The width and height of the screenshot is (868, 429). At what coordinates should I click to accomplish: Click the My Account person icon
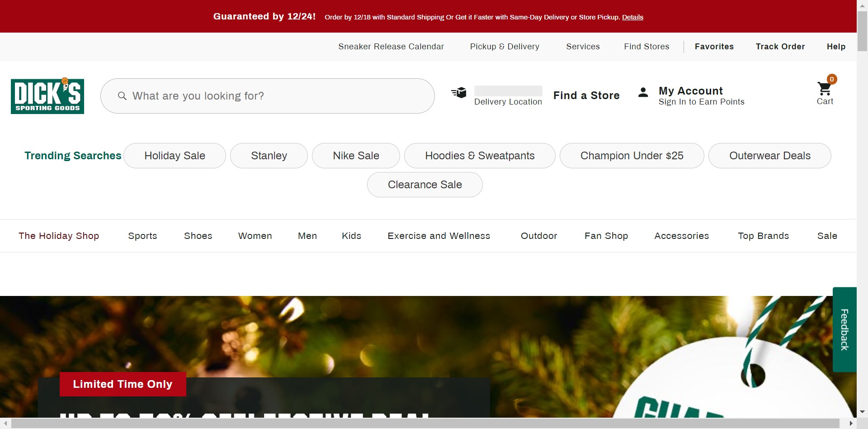pos(643,93)
